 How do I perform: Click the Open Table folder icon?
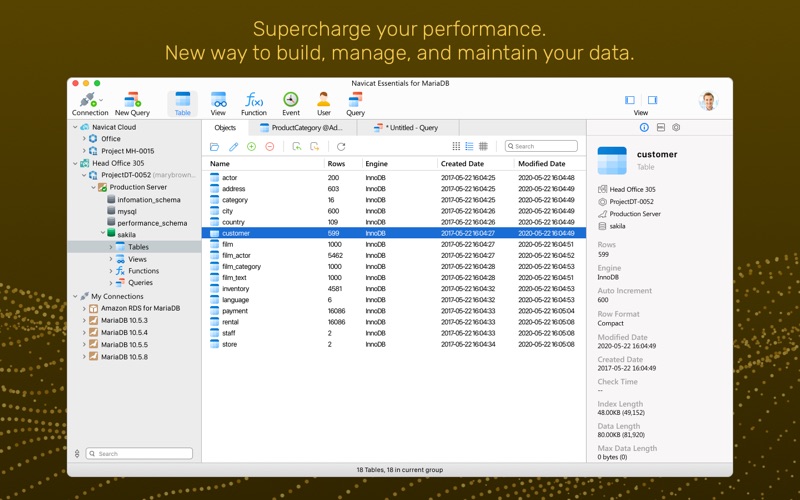point(214,147)
